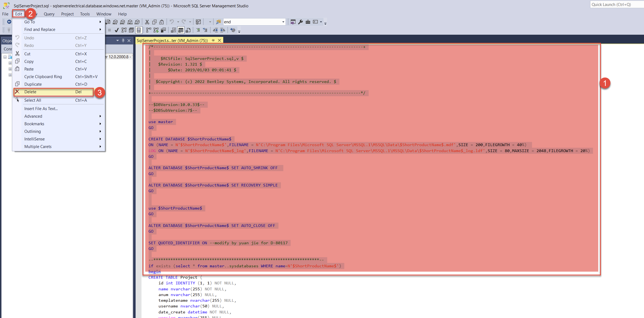This screenshot has width=644, height=318.
Task: Click the Navigate Backward arrow icon
Action: click(x=9, y=22)
